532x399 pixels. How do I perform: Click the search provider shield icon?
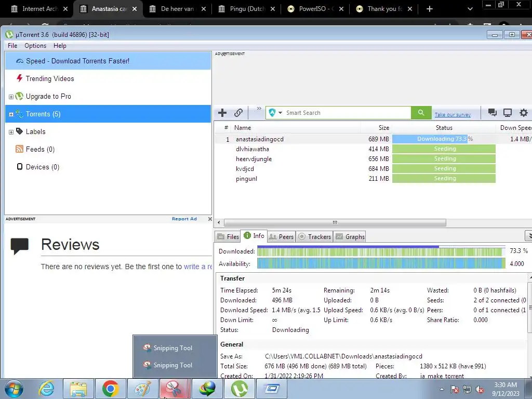point(272,113)
